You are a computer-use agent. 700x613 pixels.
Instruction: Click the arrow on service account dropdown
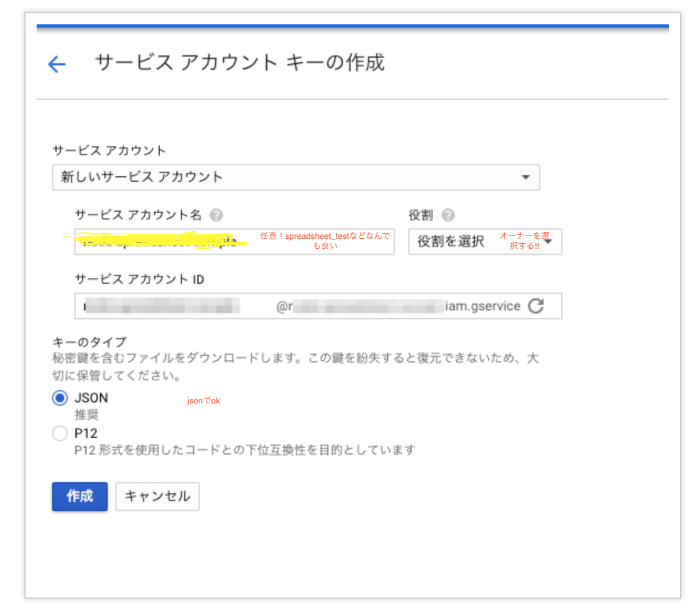[x=525, y=177]
